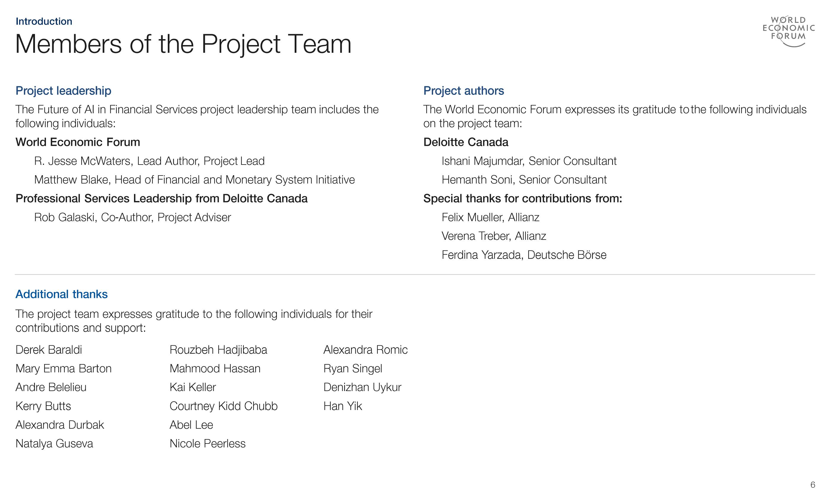Select the name Alexandra Romic
The image size is (830, 504).
(365, 350)
